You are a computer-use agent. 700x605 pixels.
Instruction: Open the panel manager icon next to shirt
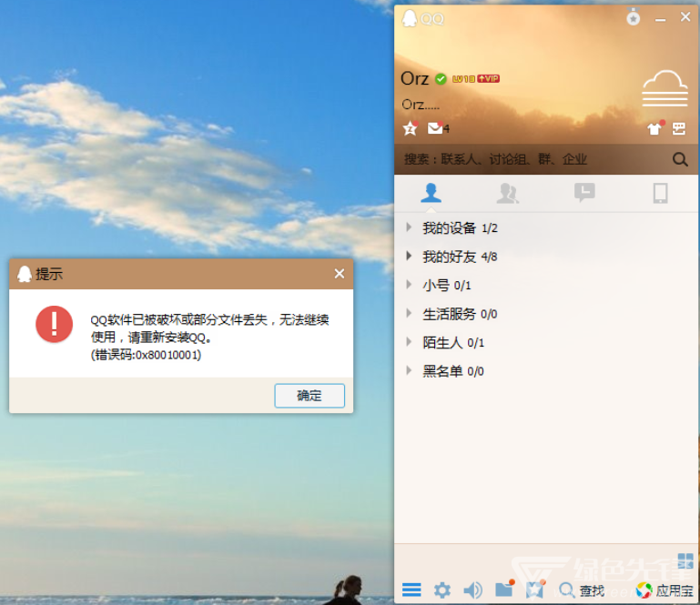click(679, 128)
